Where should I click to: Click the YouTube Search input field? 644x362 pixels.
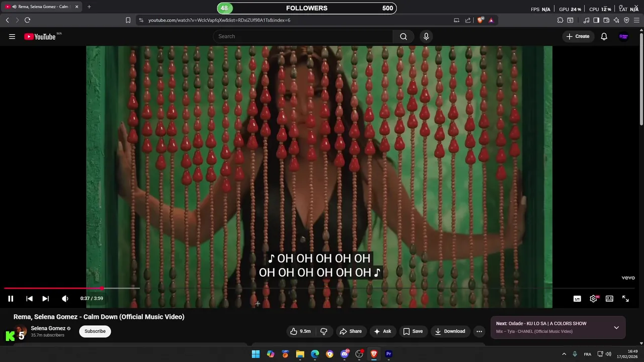click(x=303, y=36)
